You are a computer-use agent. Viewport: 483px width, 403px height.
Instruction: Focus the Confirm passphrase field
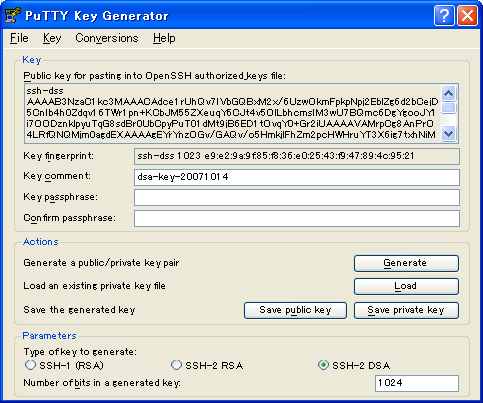297,218
